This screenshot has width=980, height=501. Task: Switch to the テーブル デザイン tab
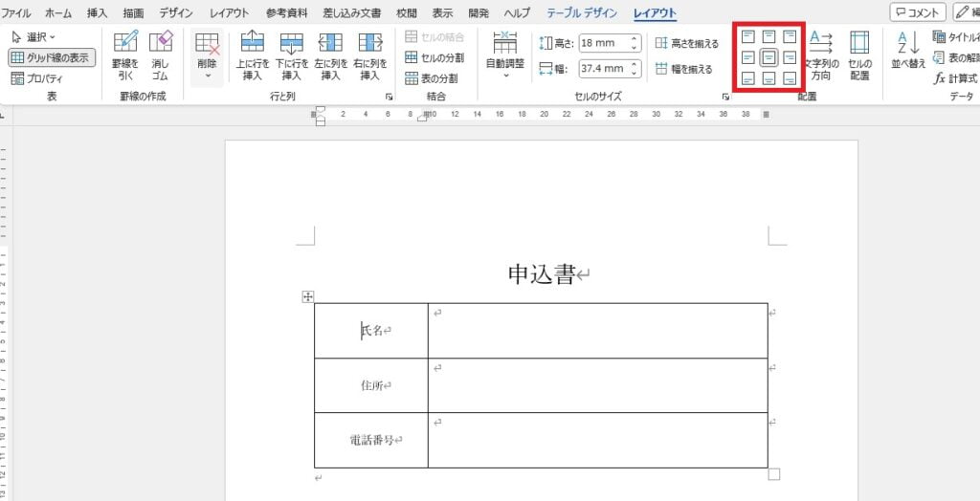click(x=582, y=13)
